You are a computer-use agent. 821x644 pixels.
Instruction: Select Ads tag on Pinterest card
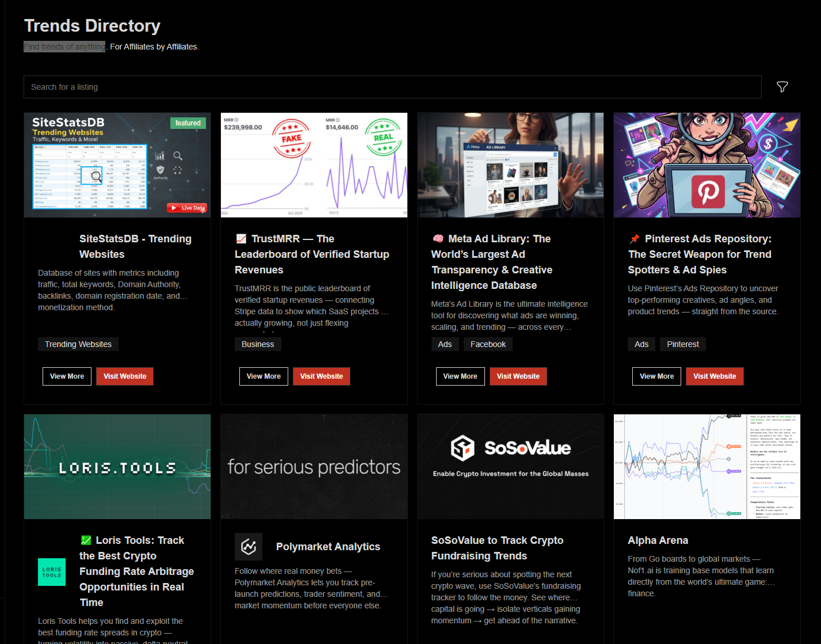pos(641,344)
